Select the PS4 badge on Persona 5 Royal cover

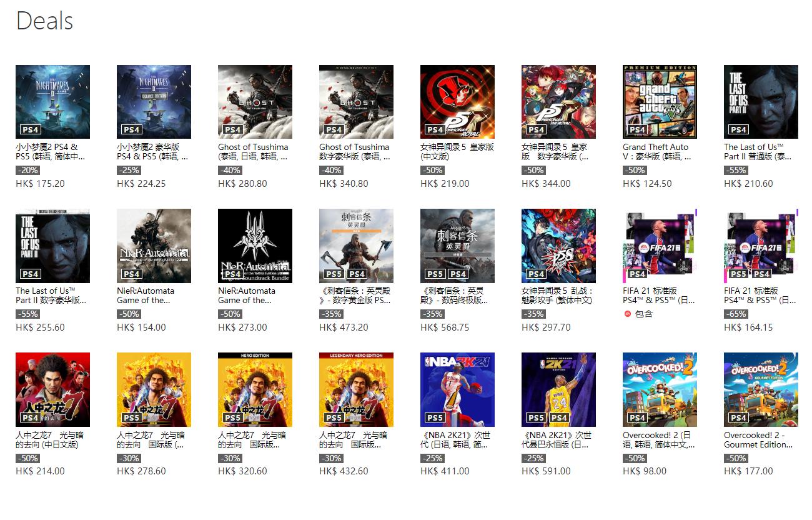pos(435,130)
